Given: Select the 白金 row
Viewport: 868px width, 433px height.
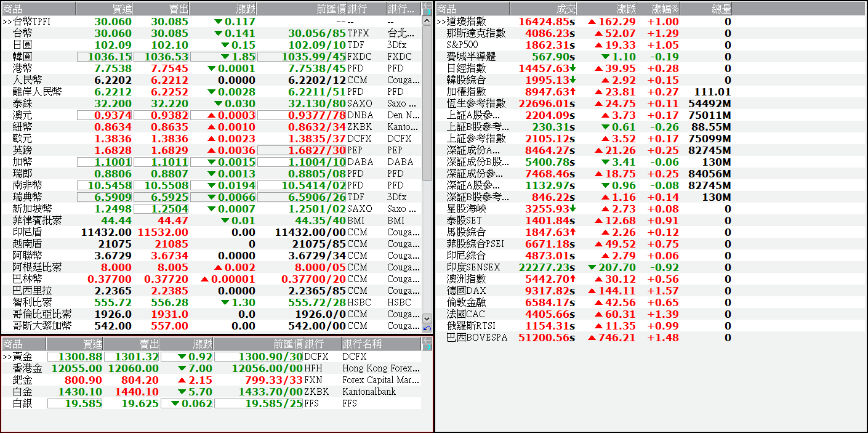Looking at the screenshot, I should (211, 392).
